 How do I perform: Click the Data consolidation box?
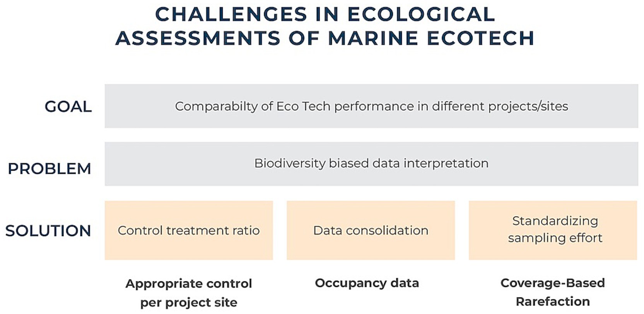[371, 230]
